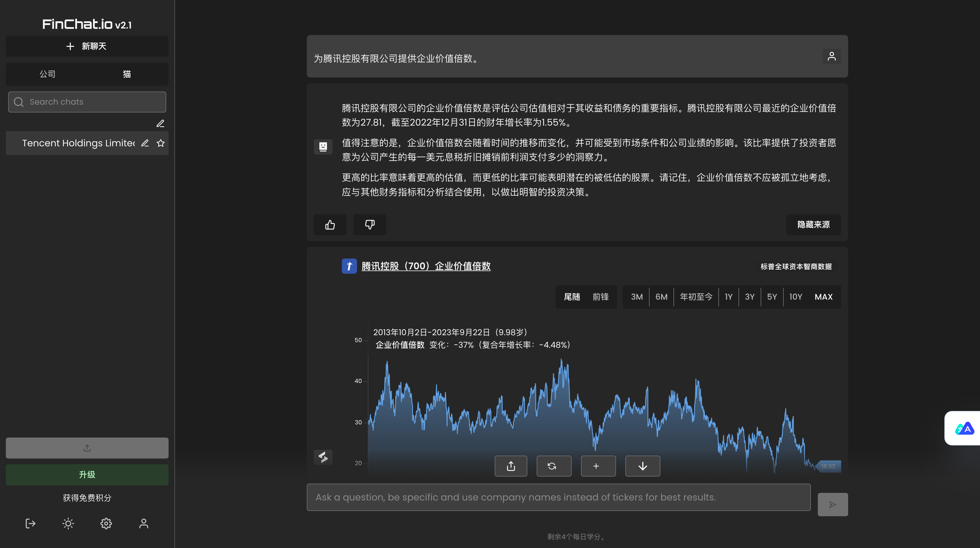Viewport: 980px width, 548px height.
Task: Select the 5Y chart time range
Action: [771, 297]
